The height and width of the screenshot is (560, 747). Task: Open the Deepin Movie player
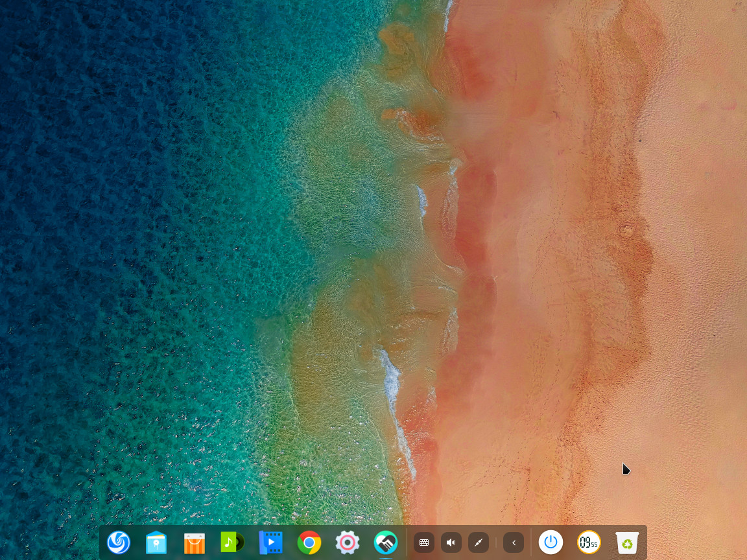[270, 542]
